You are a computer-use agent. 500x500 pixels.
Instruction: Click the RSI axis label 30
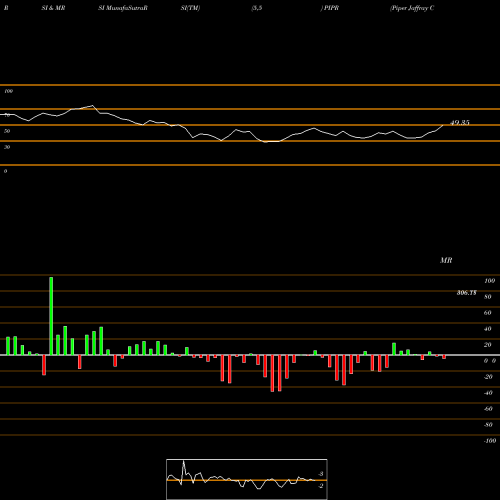tap(7, 147)
